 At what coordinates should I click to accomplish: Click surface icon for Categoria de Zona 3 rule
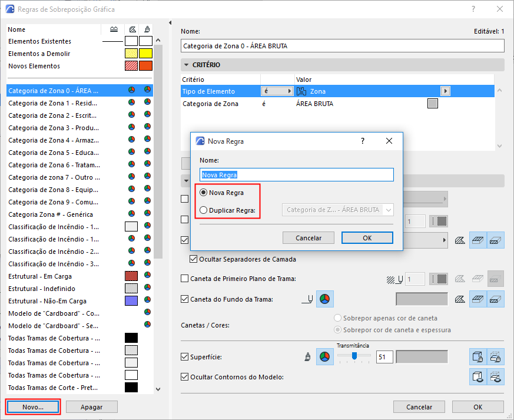click(x=148, y=127)
